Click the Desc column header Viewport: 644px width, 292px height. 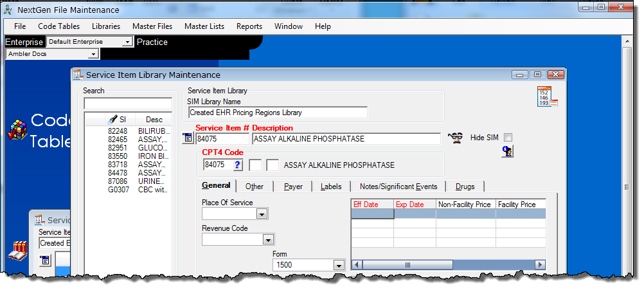tap(154, 120)
